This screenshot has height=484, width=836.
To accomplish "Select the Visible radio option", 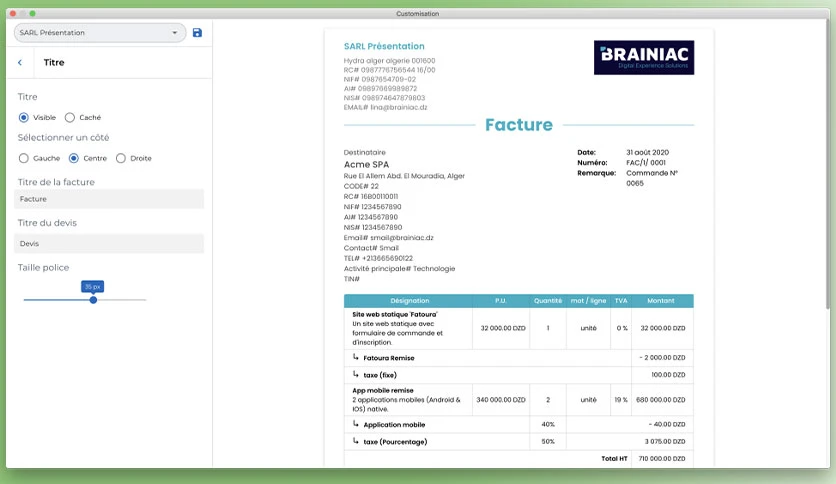I will (23, 117).
